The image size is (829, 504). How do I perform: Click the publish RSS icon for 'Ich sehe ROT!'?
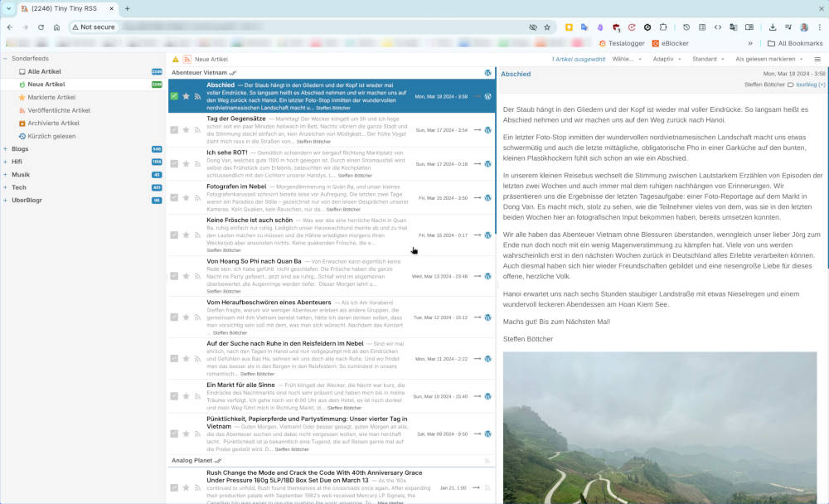(x=197, y=164)
